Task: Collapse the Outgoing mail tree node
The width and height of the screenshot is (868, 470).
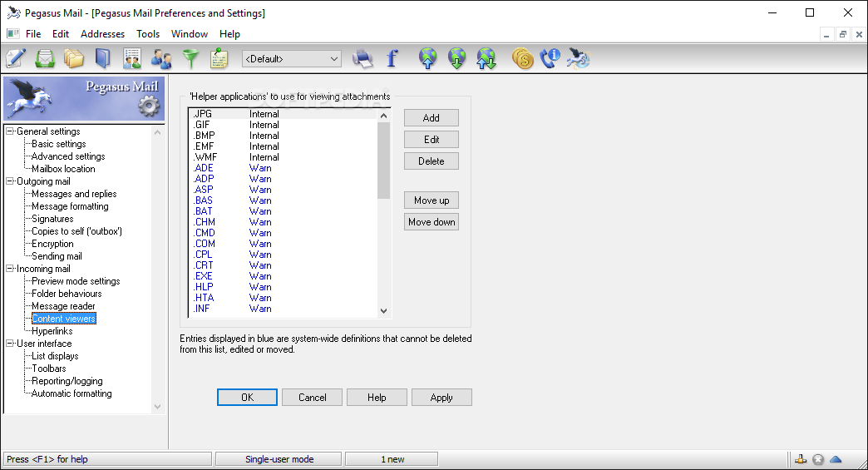Action: [x=9, y=181]
